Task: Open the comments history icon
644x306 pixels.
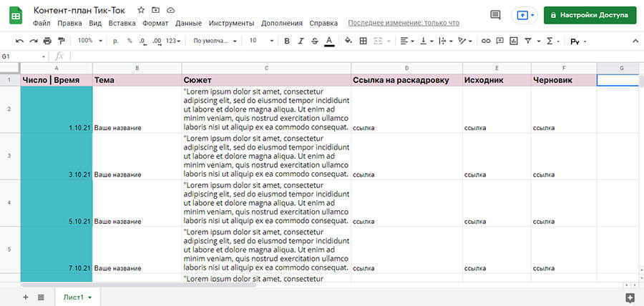Action: (x=495, y=15)
